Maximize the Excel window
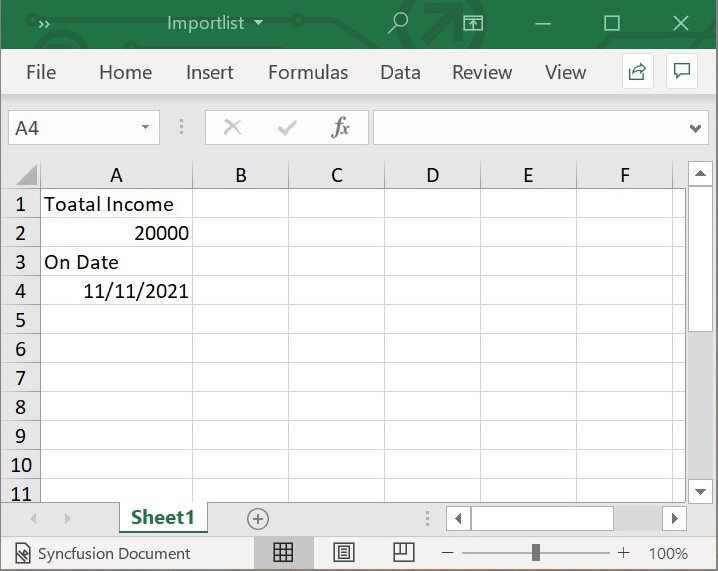 click(x=612, y=23)
